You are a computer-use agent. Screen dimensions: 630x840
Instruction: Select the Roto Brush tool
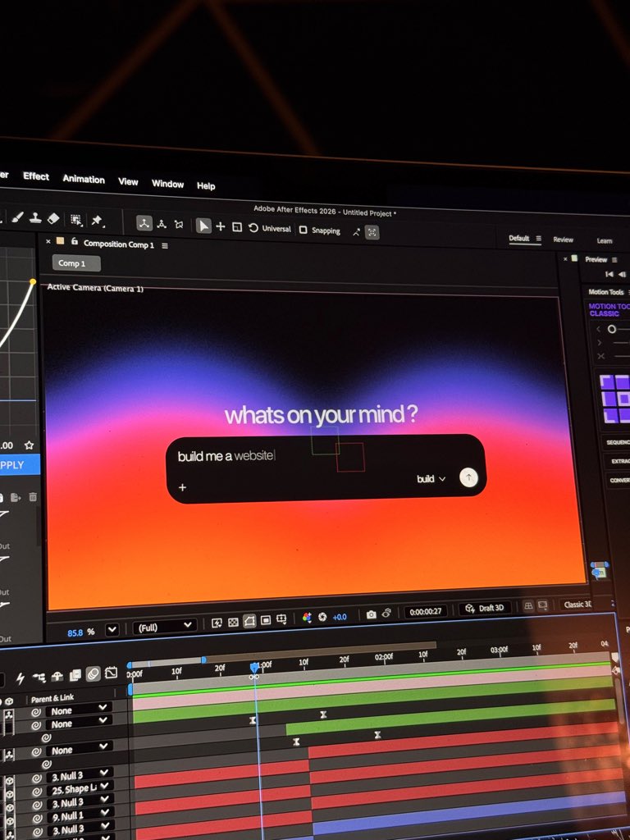[76, 220]
